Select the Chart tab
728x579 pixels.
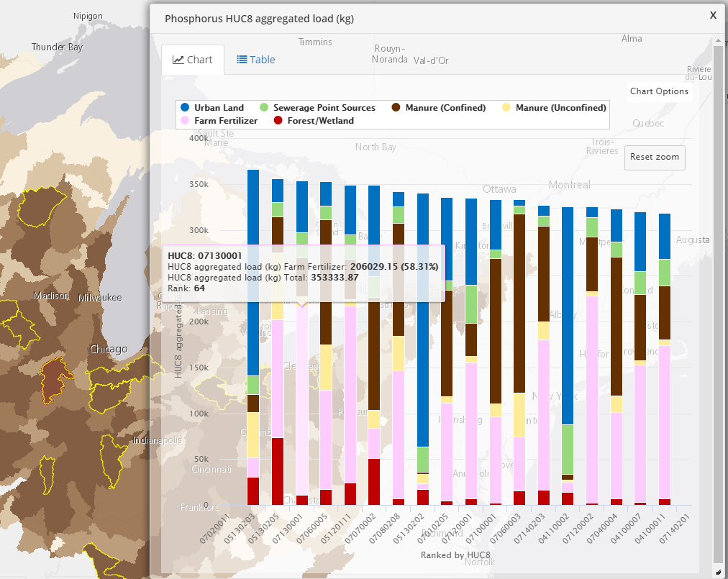(192, 60)
